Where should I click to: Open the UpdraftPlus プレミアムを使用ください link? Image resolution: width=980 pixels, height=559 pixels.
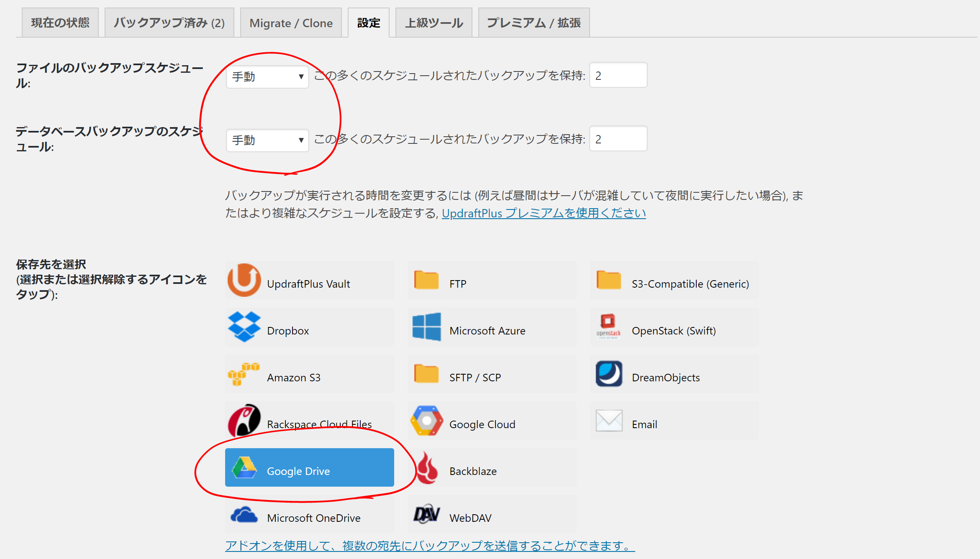pyautogui.click(x=544, y=213)
